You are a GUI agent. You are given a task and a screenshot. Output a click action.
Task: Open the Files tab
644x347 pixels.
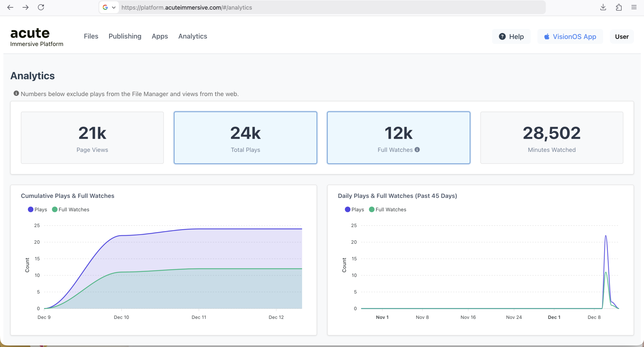91,36
